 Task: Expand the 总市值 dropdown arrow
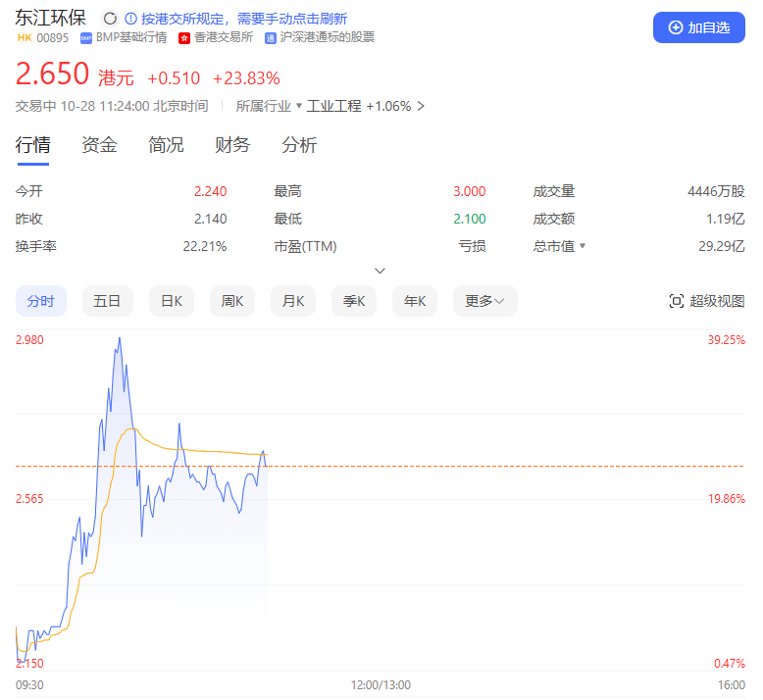pos(583,246)
